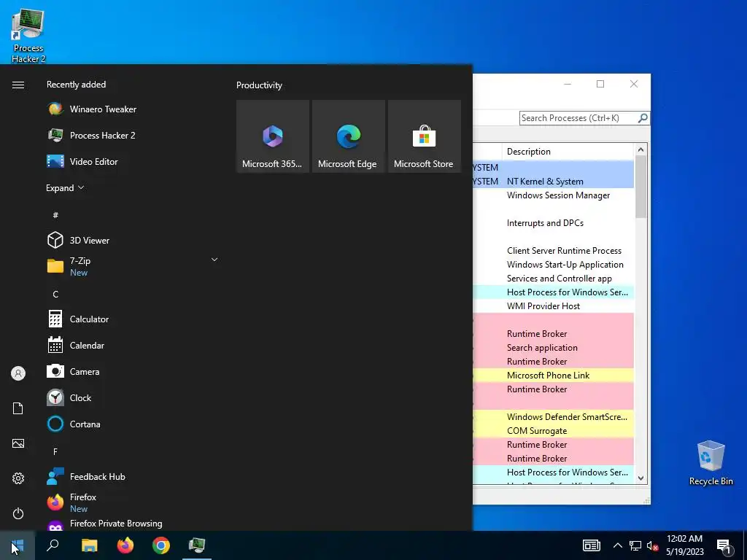Open File Explorer from taskbar
The width and height of the screenshot is (747, 560).
click(x=89, y=545)
